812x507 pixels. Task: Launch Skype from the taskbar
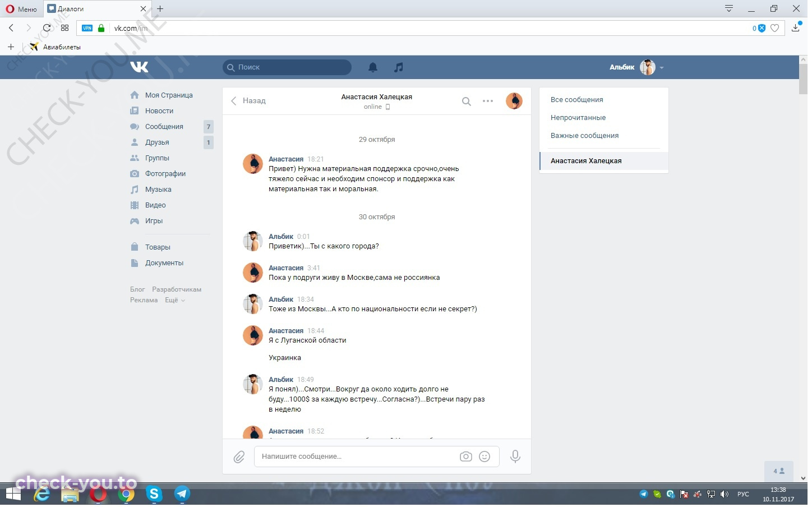[154, 494]
